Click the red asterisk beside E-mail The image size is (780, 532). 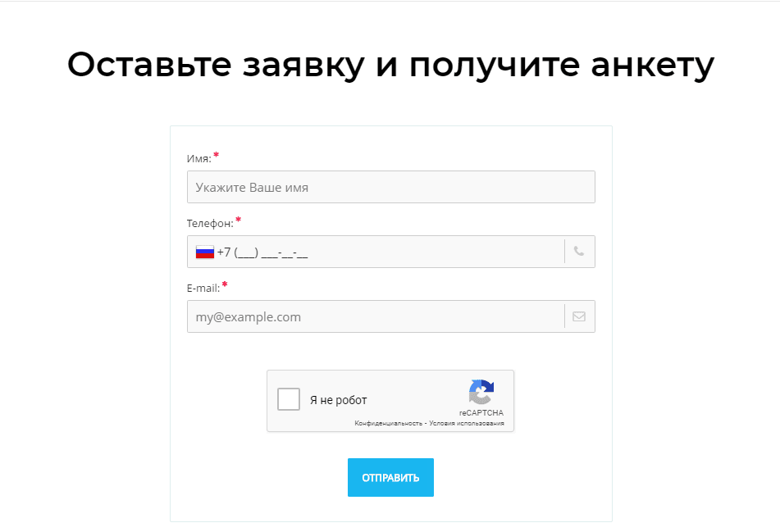225,284
